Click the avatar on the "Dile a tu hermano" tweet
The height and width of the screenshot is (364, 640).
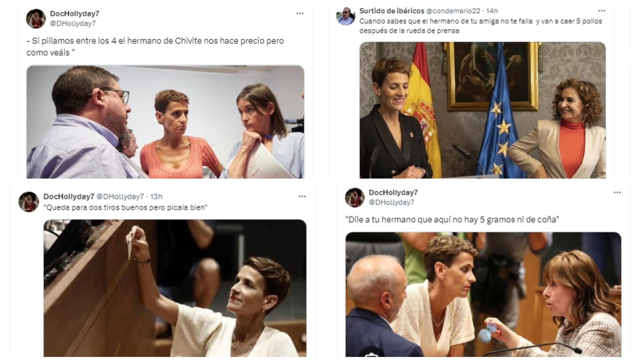[355, 198]
